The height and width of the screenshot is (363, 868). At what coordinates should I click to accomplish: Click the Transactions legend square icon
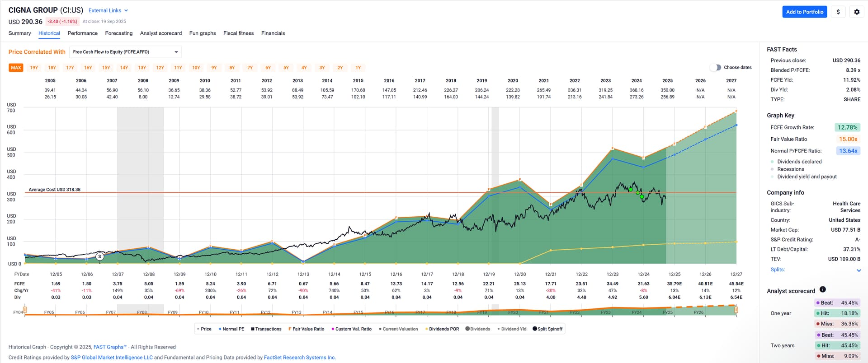(253, 329)
